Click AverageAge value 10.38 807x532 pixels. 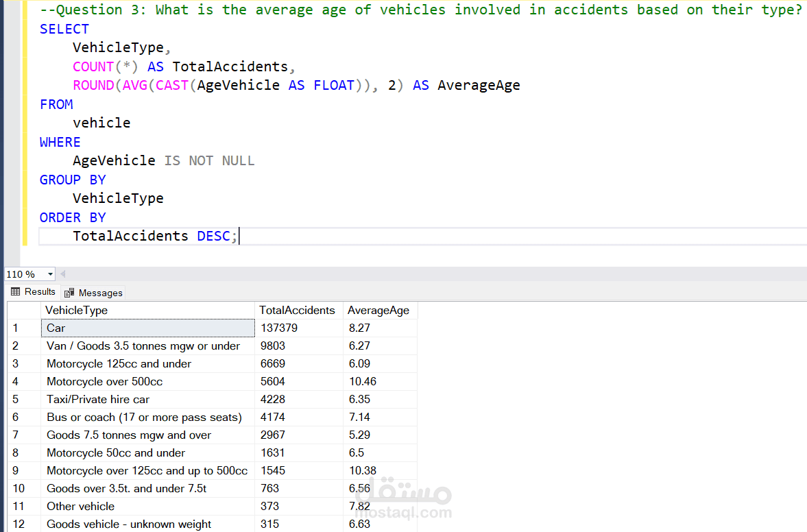point(381,471)
